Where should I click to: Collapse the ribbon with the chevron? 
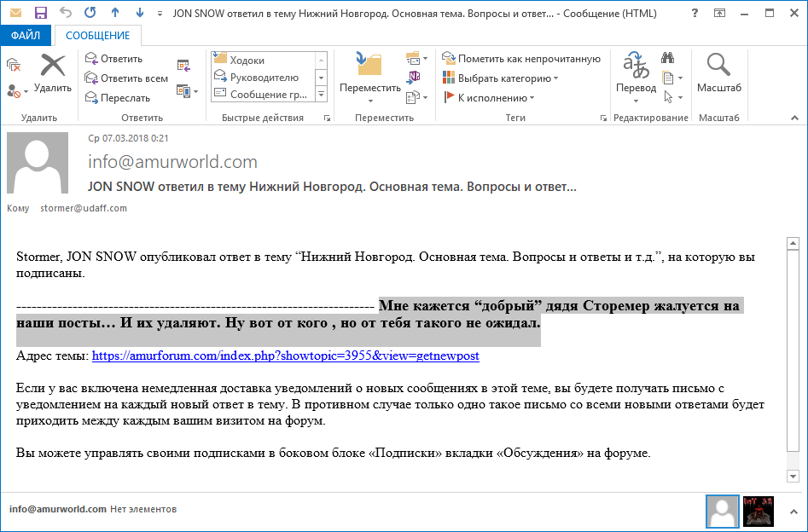pyautogui.click(x=794, y=118)
